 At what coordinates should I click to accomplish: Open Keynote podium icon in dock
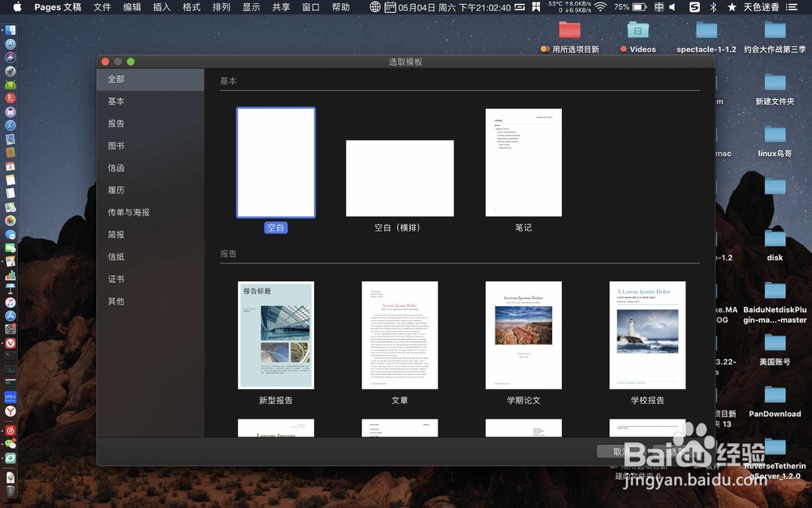tap(11, 289)
